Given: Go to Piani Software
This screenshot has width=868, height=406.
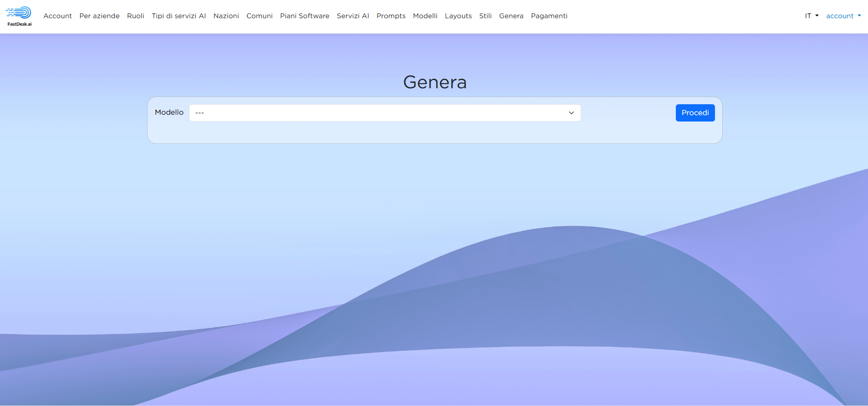Looking at the screenshot, I should coord(304,16).
